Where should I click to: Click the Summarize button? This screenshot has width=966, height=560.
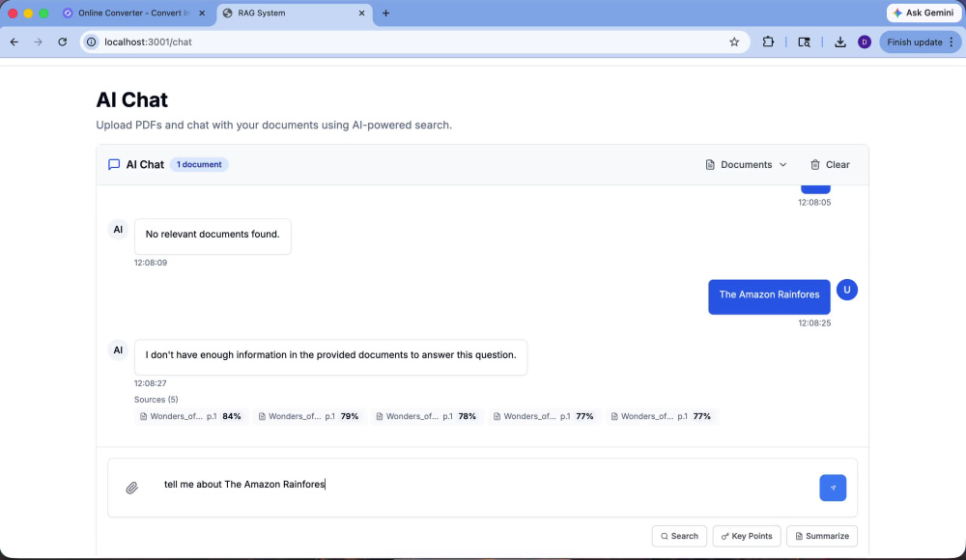pos(821,536)
